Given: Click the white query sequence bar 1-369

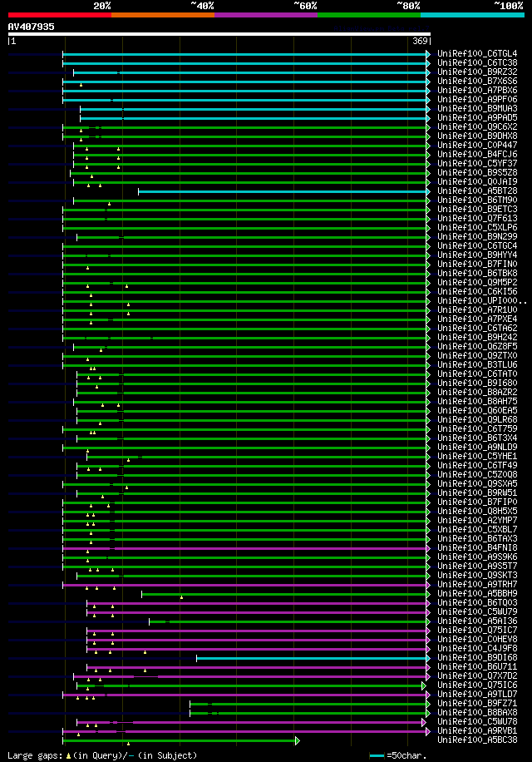Looking at the screenshot, I should [x=219, y=34].
